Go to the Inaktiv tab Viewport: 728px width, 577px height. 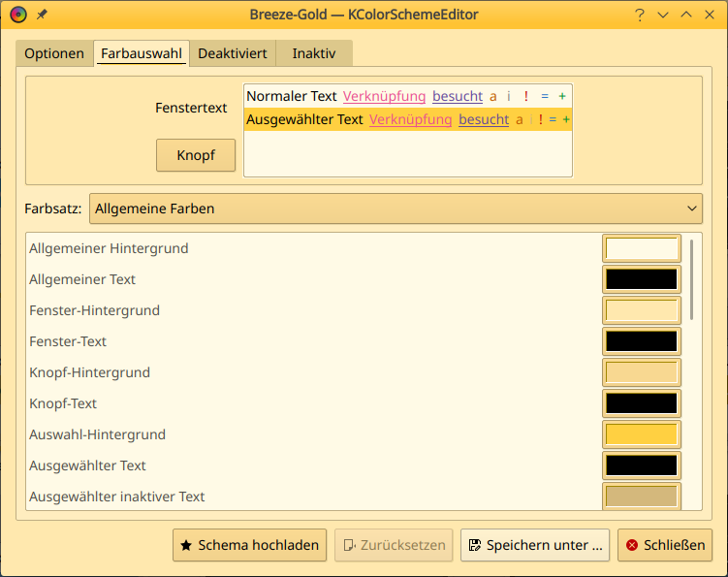[x=314, y=53]
